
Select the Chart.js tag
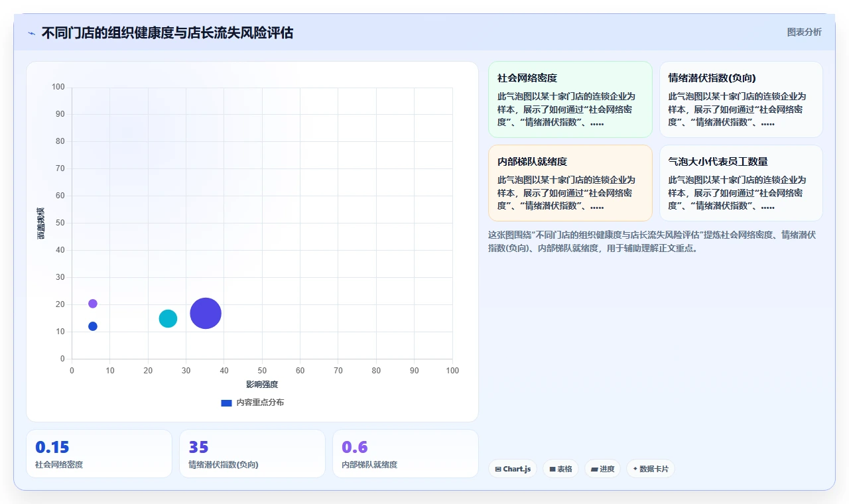pyautogui.click(x=513, y=469)
